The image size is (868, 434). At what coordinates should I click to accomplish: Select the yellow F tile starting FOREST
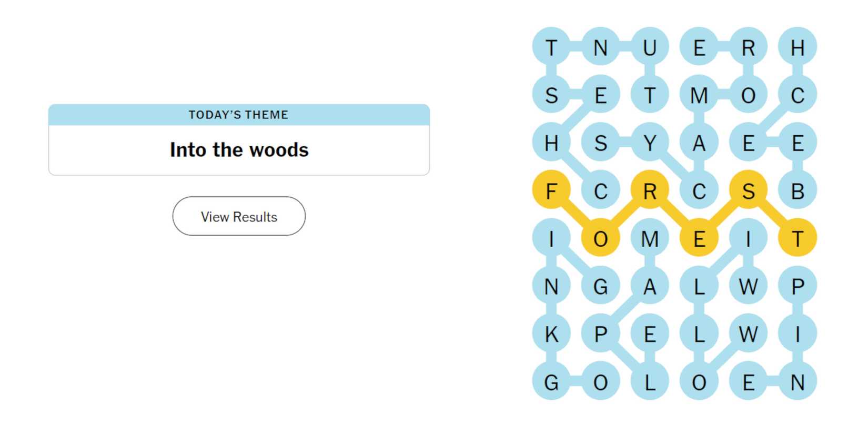click(551, 191)
